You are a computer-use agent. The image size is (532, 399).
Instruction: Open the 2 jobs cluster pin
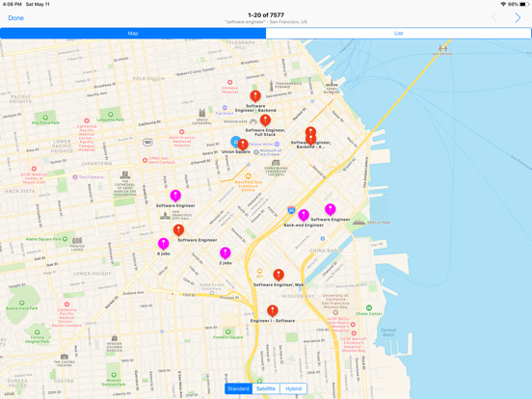(x=226, y=253)
